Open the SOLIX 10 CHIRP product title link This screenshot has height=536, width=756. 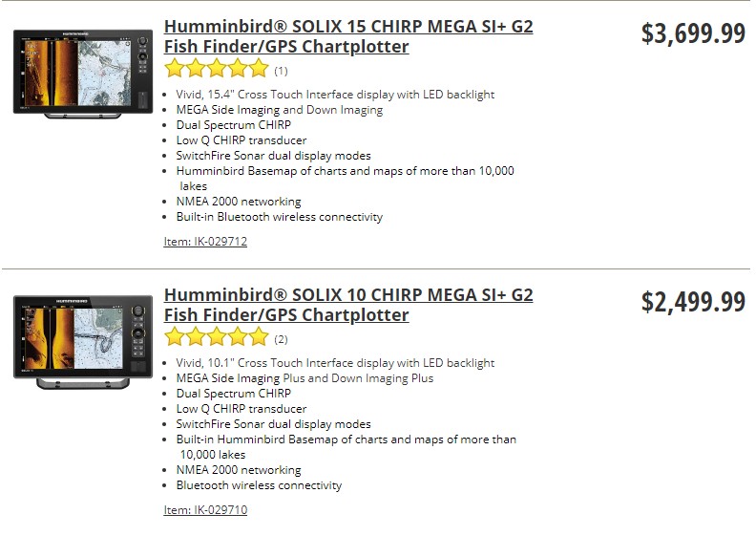(348, 305)
